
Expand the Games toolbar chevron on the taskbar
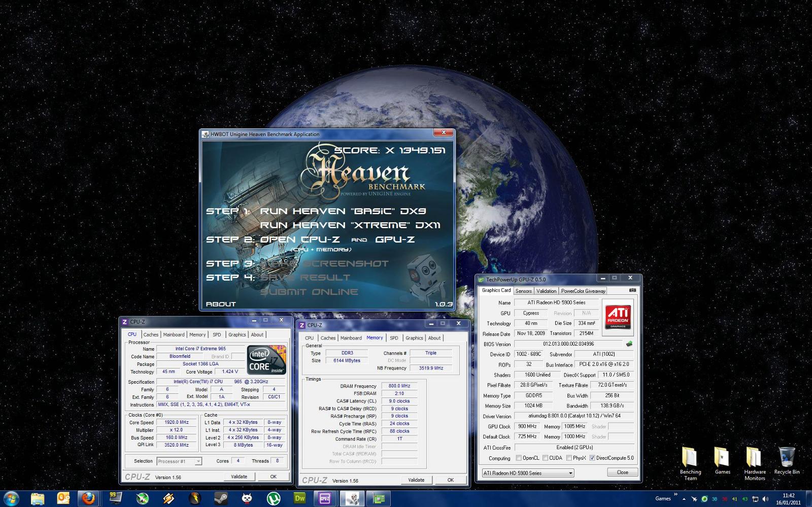point(675,494)
